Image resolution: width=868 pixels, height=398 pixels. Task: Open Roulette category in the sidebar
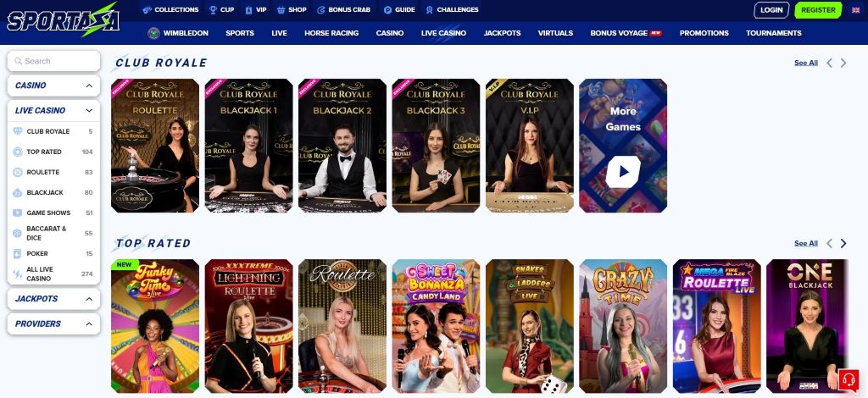[53, 172]
